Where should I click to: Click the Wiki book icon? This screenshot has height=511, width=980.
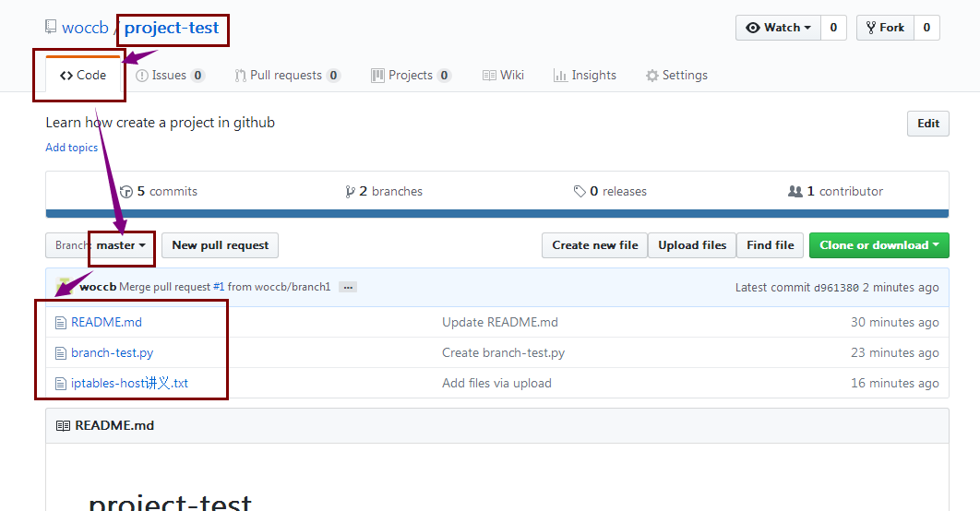pos(489,76)
